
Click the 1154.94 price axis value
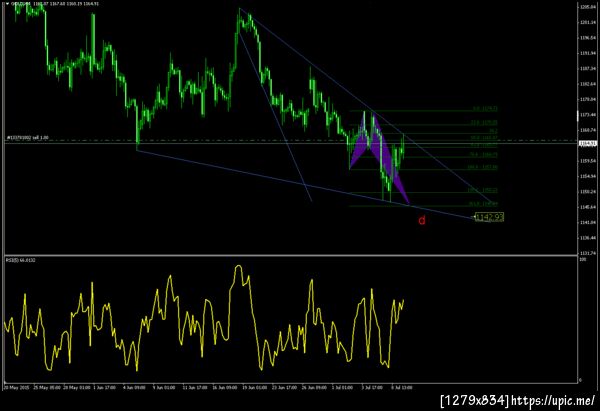[x=588, y=176]
